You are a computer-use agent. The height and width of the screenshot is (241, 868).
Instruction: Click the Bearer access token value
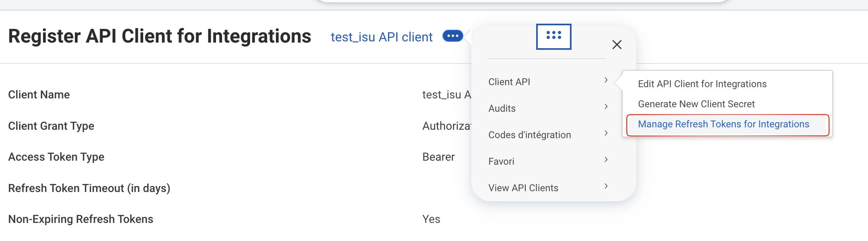(438, 157)
